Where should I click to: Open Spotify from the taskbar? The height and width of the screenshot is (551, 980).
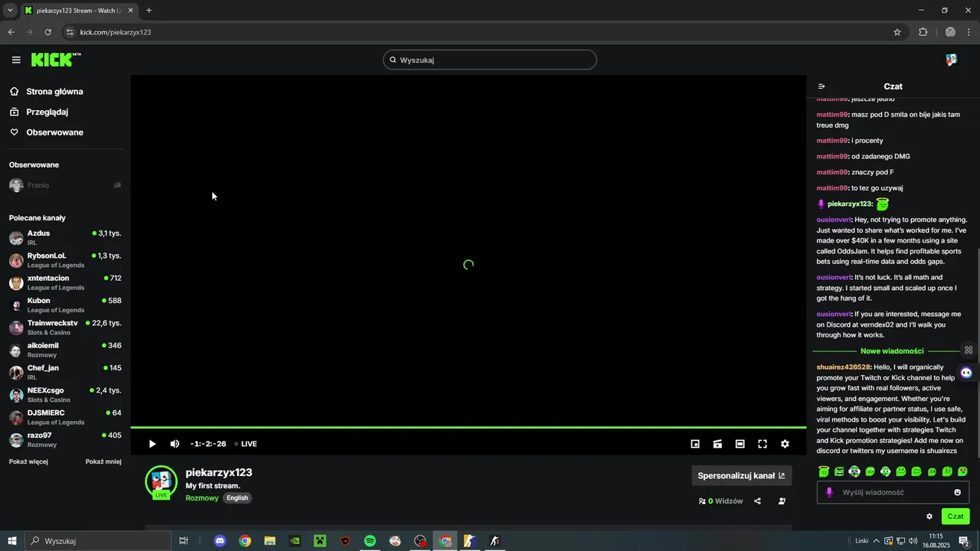pyautogui.click(x=370, y=541)
